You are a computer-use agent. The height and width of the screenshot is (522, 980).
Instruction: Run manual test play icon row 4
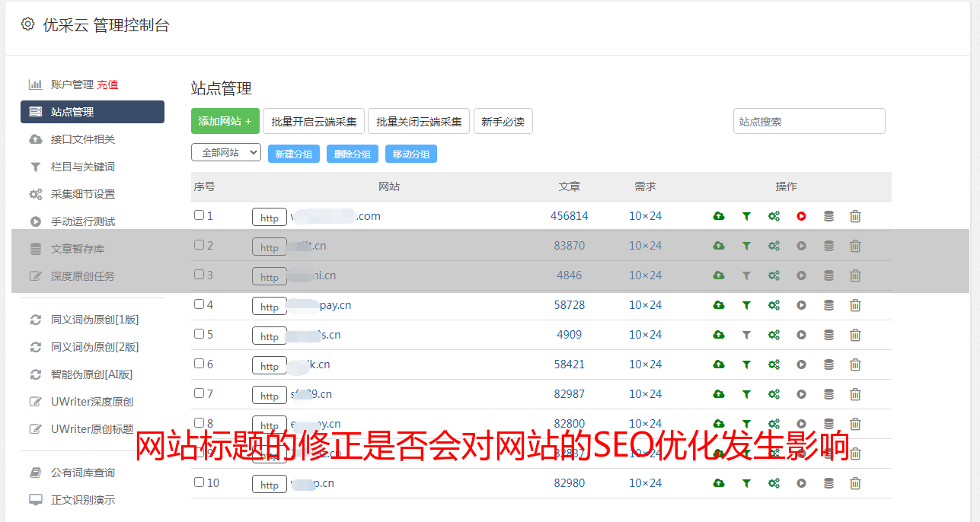click(801, 305)
